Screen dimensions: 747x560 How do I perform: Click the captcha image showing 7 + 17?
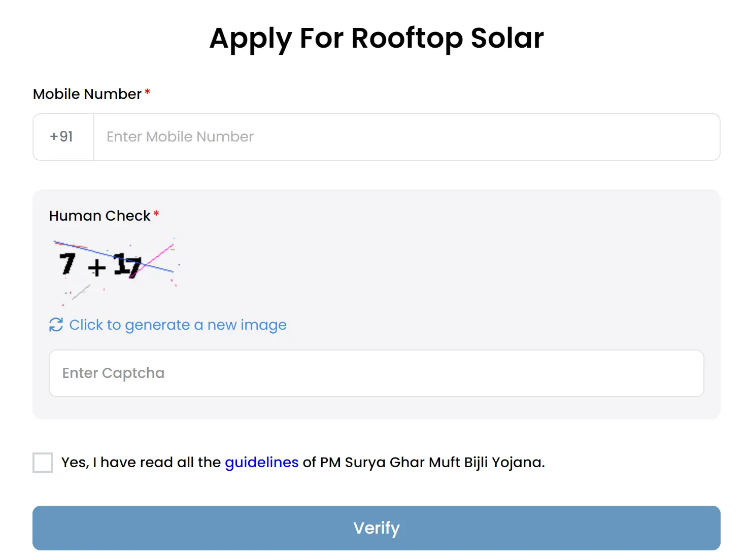click(x=116, y=269)
